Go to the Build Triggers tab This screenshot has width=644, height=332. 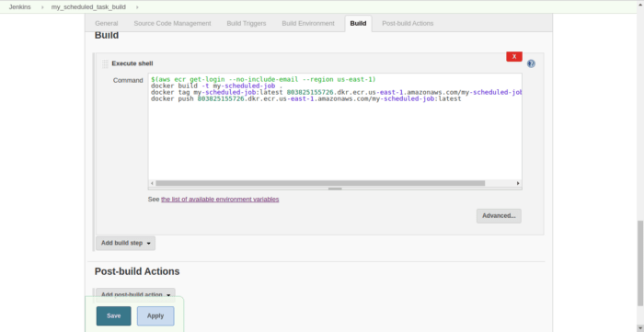coord(247,23)
